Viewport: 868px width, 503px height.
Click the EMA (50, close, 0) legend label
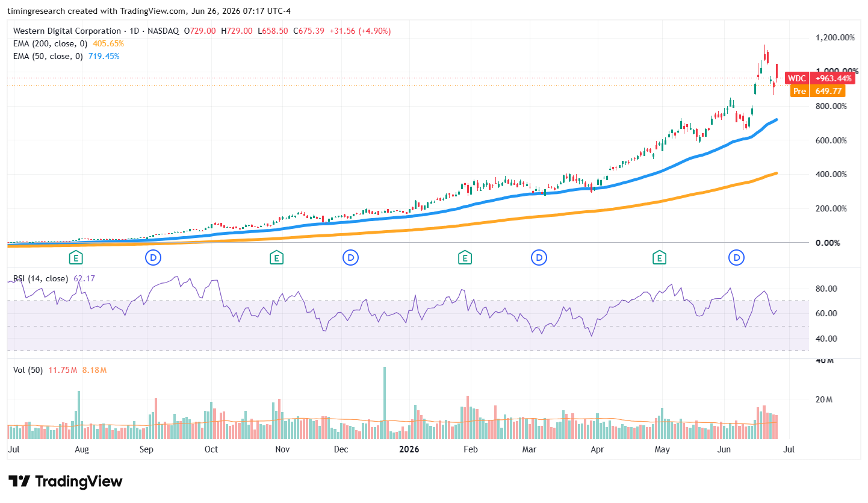49,56
